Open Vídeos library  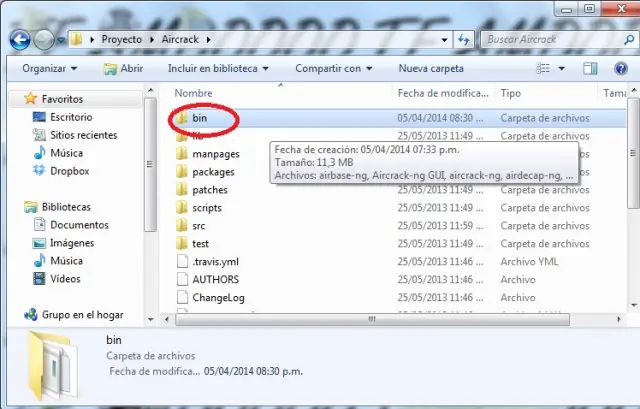65,279
